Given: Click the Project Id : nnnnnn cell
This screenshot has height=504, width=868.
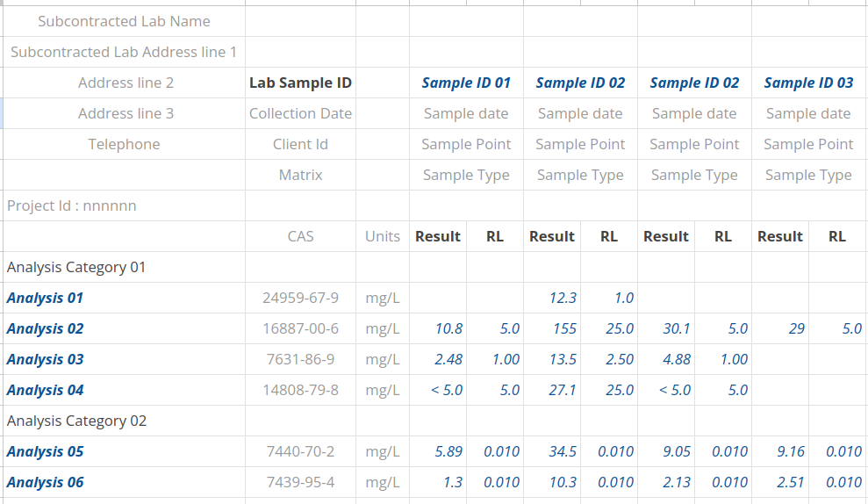Looking at the screenshot, I should (72, 205).
